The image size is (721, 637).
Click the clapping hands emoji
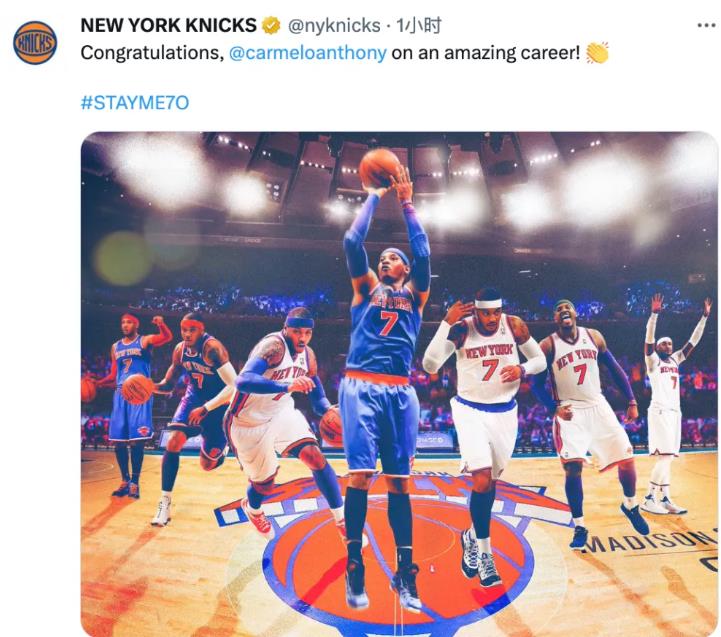tap(597, 52)
